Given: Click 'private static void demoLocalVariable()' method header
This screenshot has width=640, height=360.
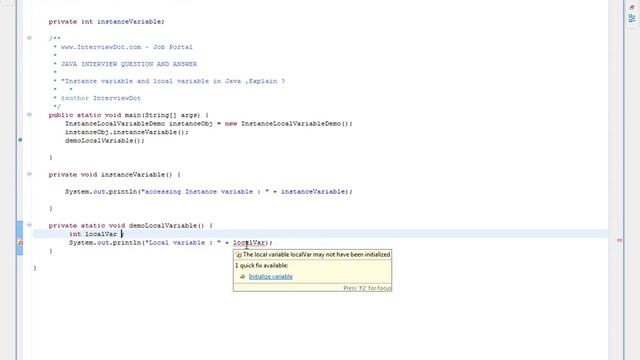Looking at the screenshot, I should click(x=131, y=226).
